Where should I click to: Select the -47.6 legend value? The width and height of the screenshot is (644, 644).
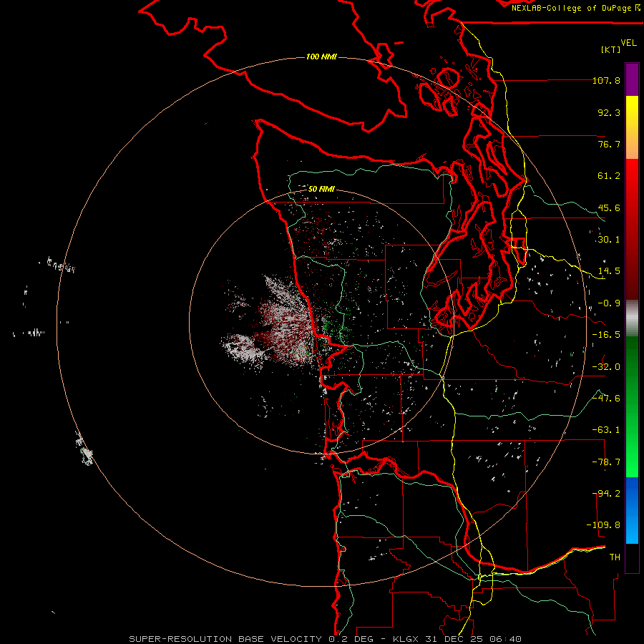pyautogui.click(x=606, y=399)
